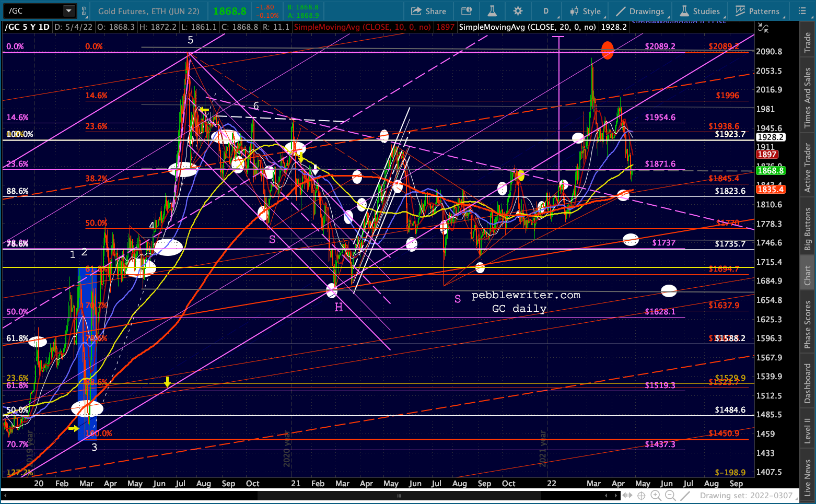Click the /GC symbol entry field
Viewport: 816px width, 504px height.
[x=34, y=11]
